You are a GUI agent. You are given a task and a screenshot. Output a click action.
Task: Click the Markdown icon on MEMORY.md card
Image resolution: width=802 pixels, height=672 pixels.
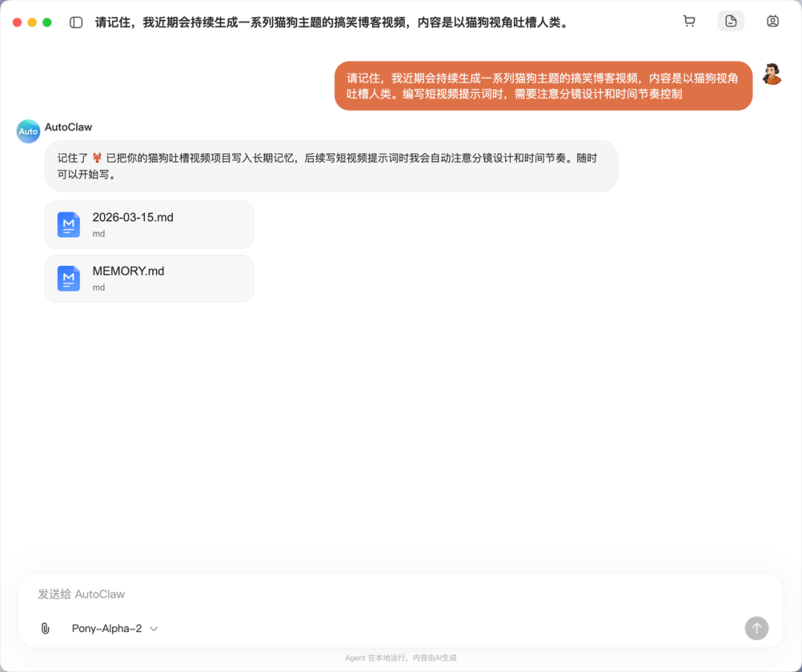coord(68,278)
